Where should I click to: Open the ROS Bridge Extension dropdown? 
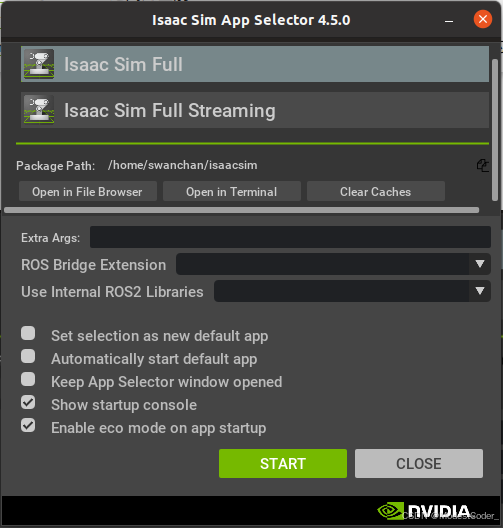point(333,264)
